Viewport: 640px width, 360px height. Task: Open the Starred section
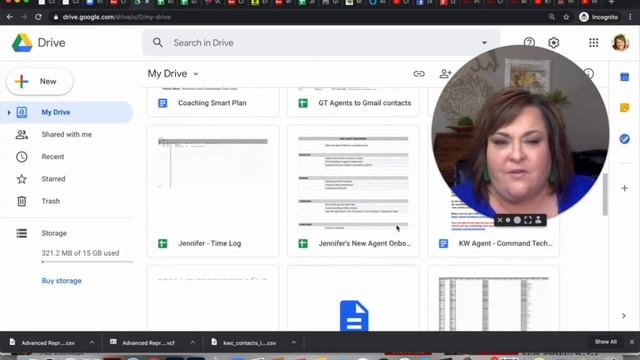53,179
